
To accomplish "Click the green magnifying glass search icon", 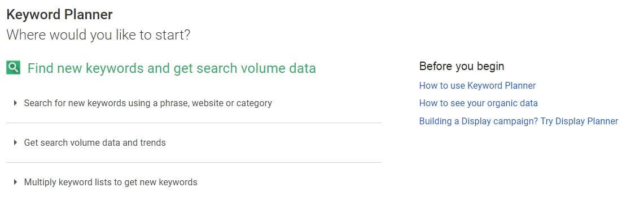I will [13, 67].
